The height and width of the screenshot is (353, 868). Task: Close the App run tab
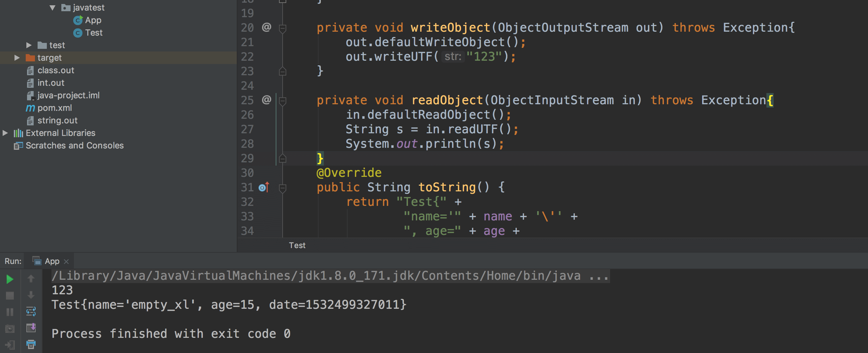point(66,262)
